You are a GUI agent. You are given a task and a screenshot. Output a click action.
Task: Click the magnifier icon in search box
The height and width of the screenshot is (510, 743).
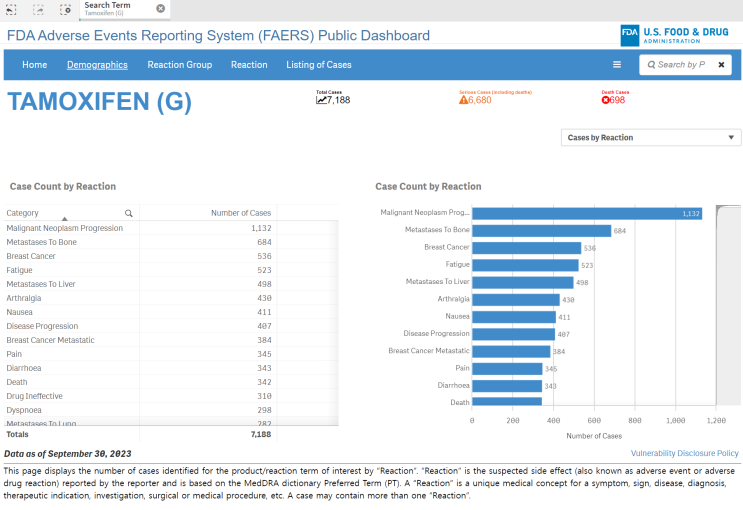coord(651,65)
